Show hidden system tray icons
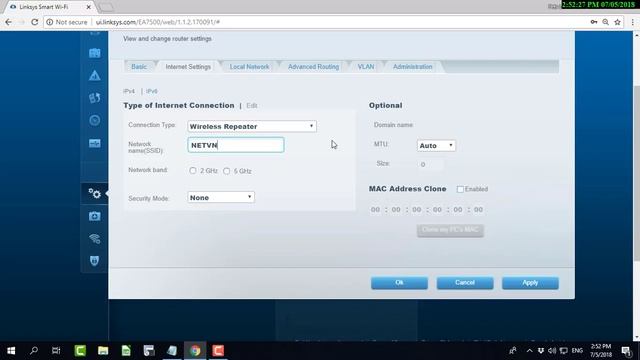 529,351
